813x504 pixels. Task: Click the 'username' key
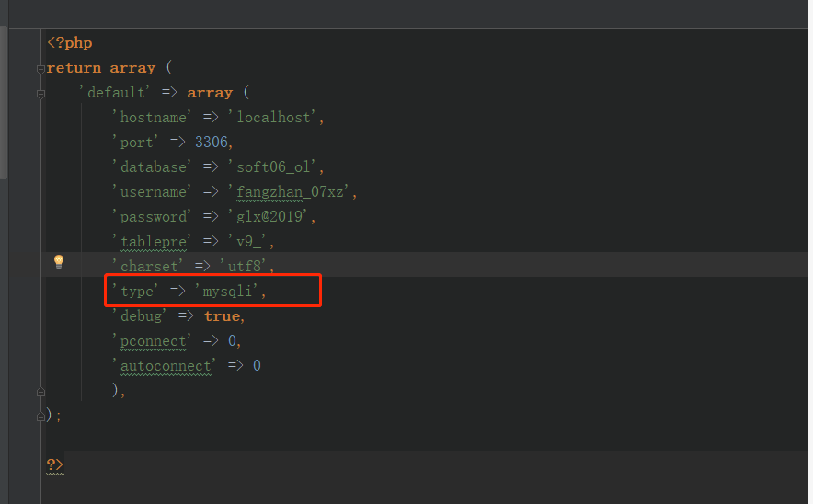(x=152, y=192)
